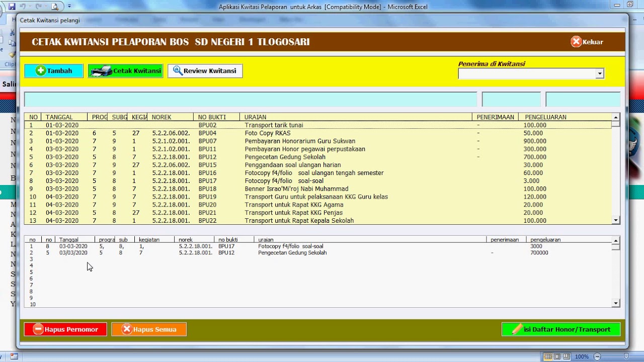
Task: Click Excel Undo icon in quick access
Action: click(23, 7)
